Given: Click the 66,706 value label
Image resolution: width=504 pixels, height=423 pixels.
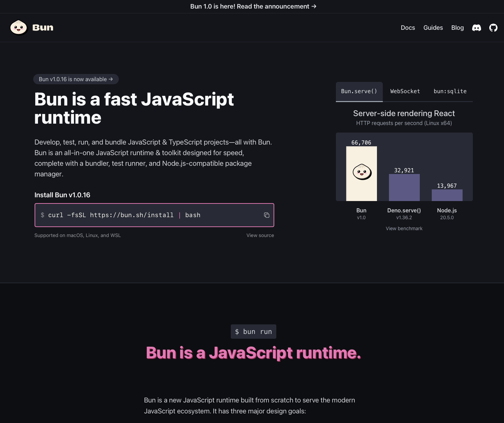Looking at the screenshot, I should pos(361,142).
